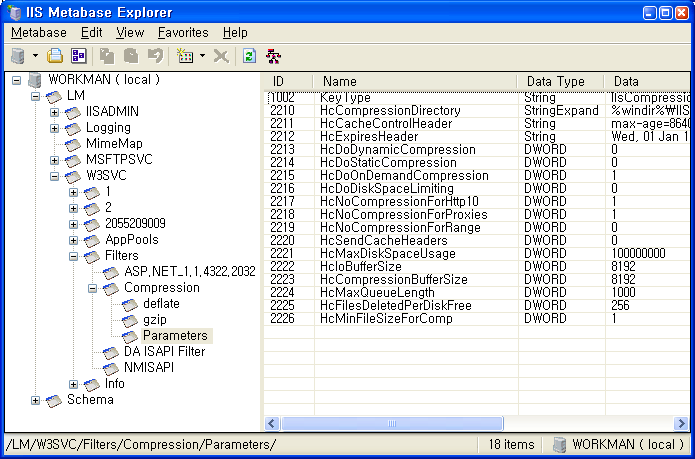Click the grayed Delete X toolbar icon

[x=221, y=56]
